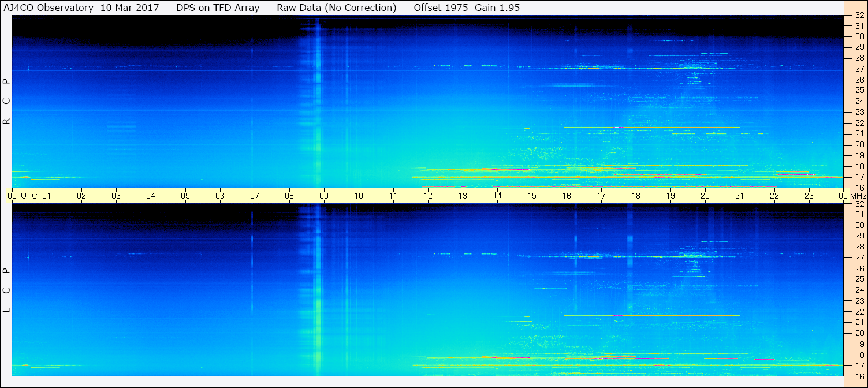The image size is (868, 388).
Task: Click the 30 MHz label in RCP panel
Action: (x=859, y=36)
